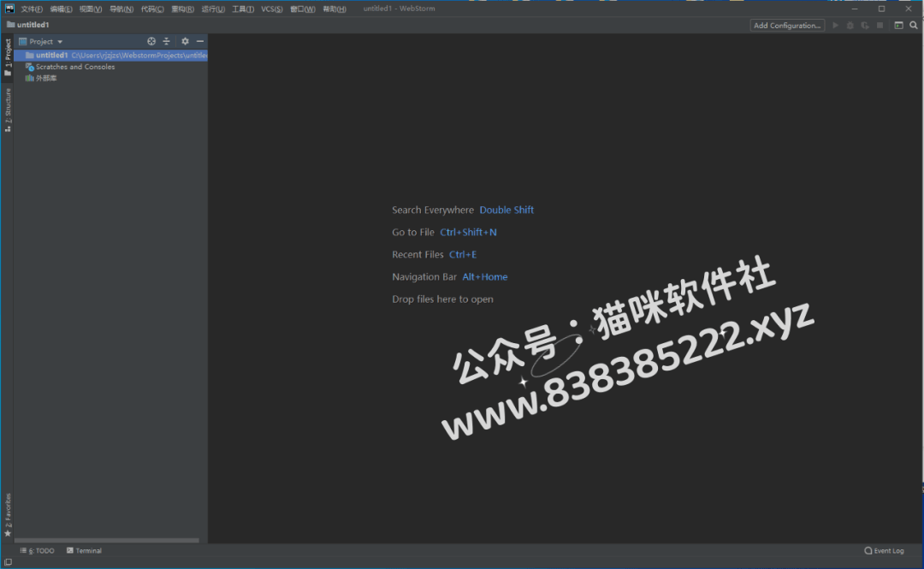924x569 pixels.
Task: Toggle the 2: Favorites side tab
Action: (x=8, y=515)
